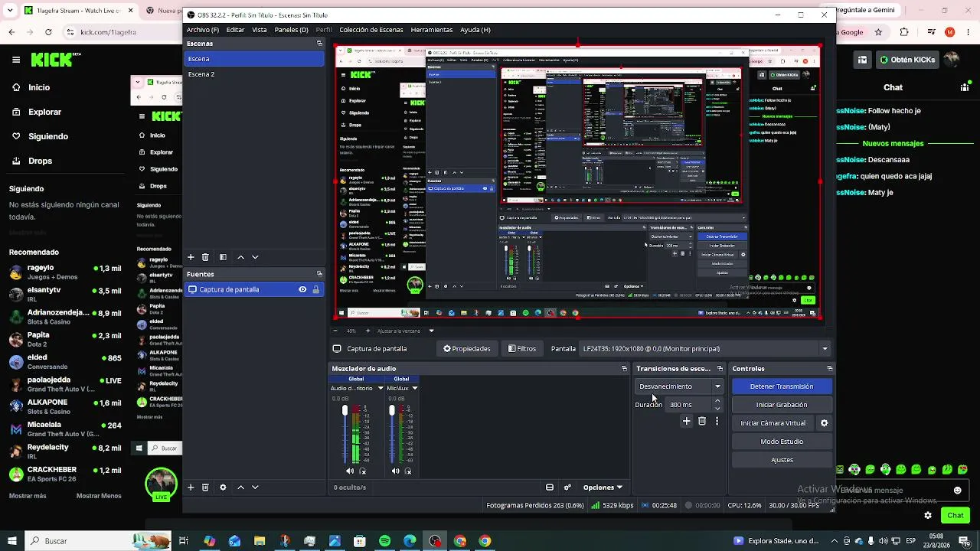Click the Windows Start button
This screenshot has height=551, width=980.
pyautogui.click(x=12, y=541)
